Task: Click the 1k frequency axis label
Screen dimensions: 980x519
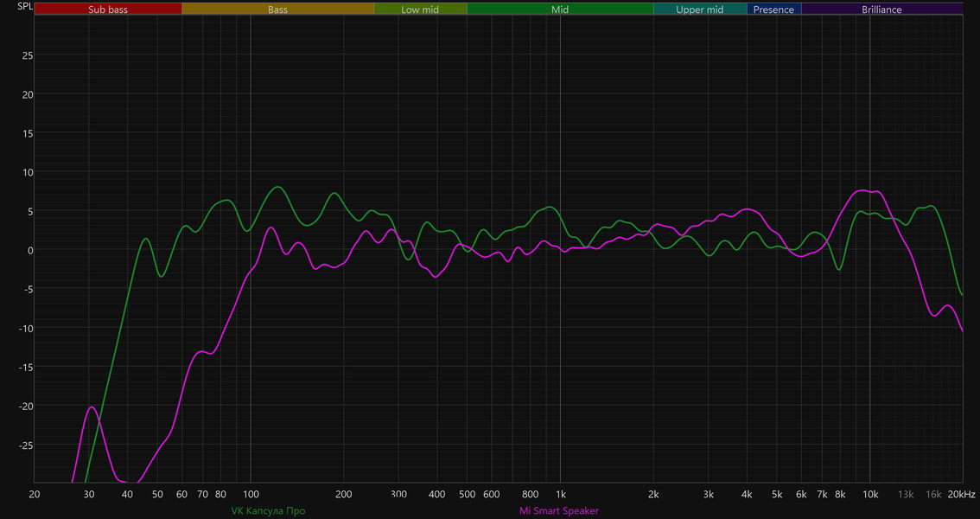Action: (560, 494)
